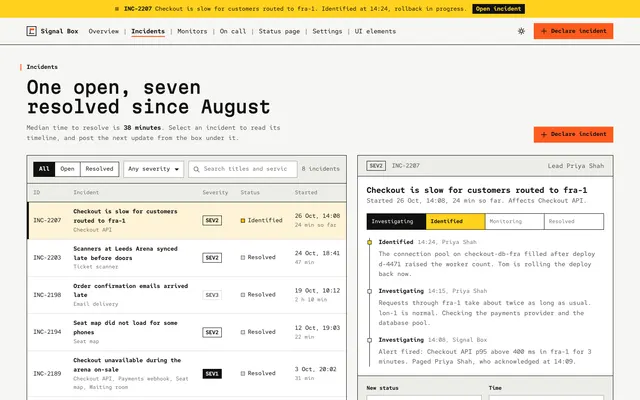This screenshot has width=640, height=400.
Task: Click '12 Oct, 19:03' start time
Action: coord(317,328)
